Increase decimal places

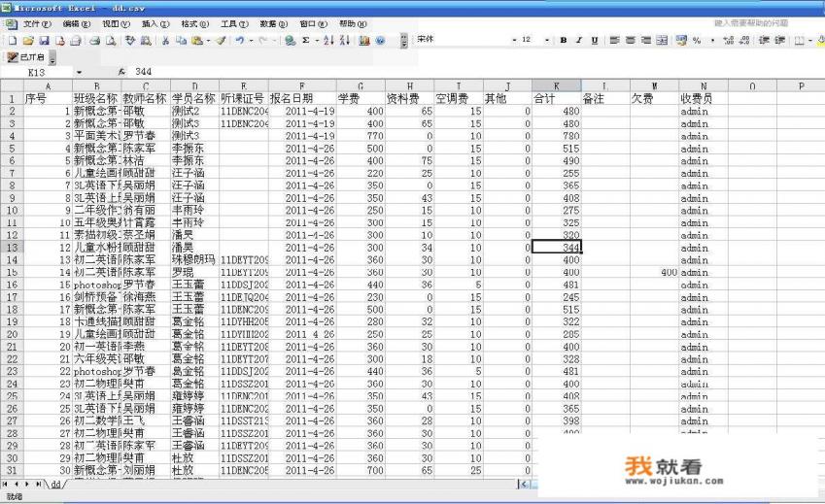pyautogui.click(x=729, y=40)
